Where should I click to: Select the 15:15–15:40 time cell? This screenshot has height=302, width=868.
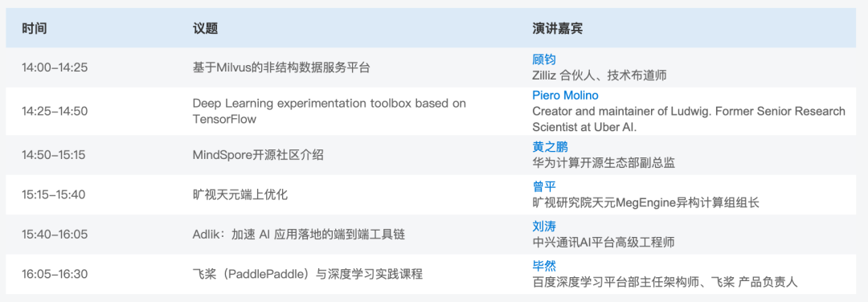click(55, 194)
